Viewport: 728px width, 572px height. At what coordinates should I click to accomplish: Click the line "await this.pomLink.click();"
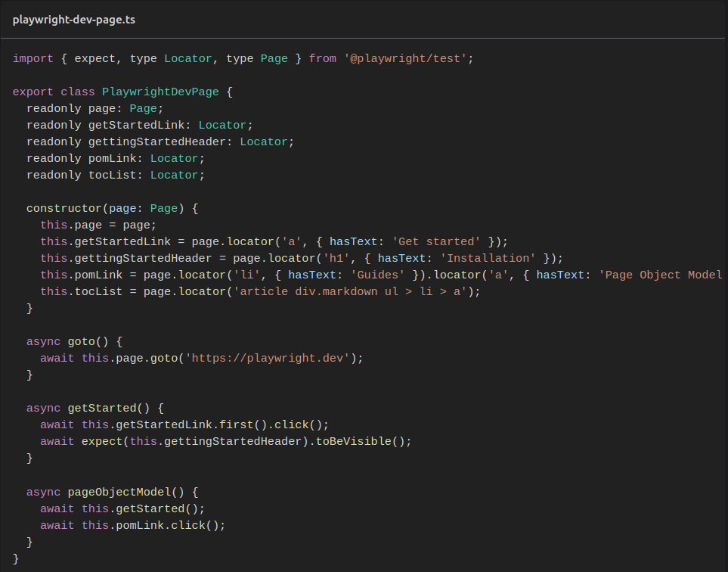[x=132, y=526]
